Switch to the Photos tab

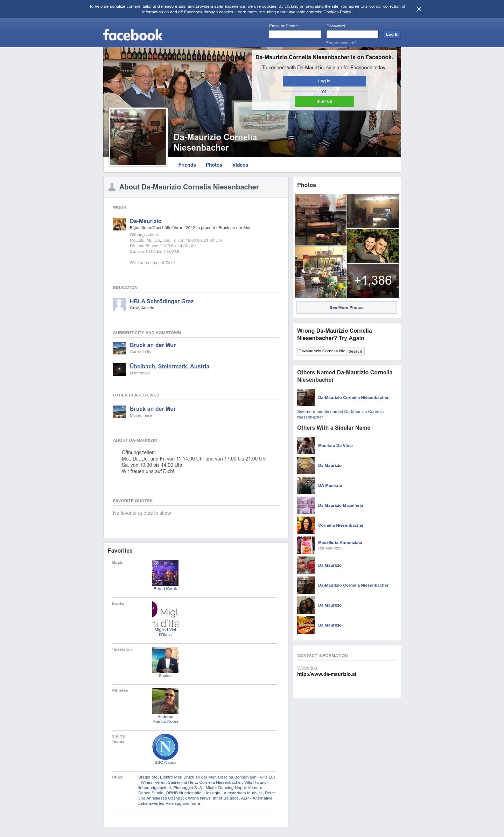(214, 165)
